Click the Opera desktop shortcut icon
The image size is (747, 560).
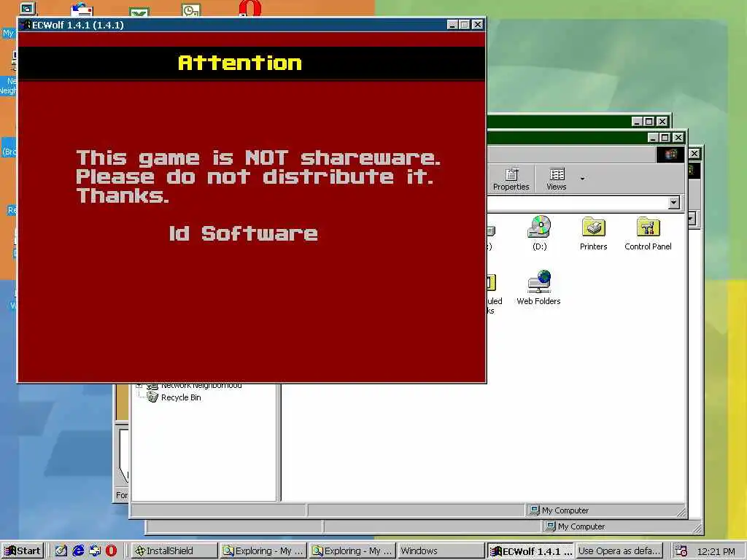(x=251, y=8)
